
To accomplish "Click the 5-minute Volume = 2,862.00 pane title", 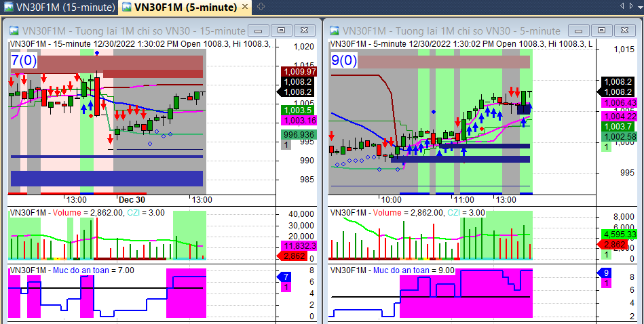I will (x=408, y=212).
